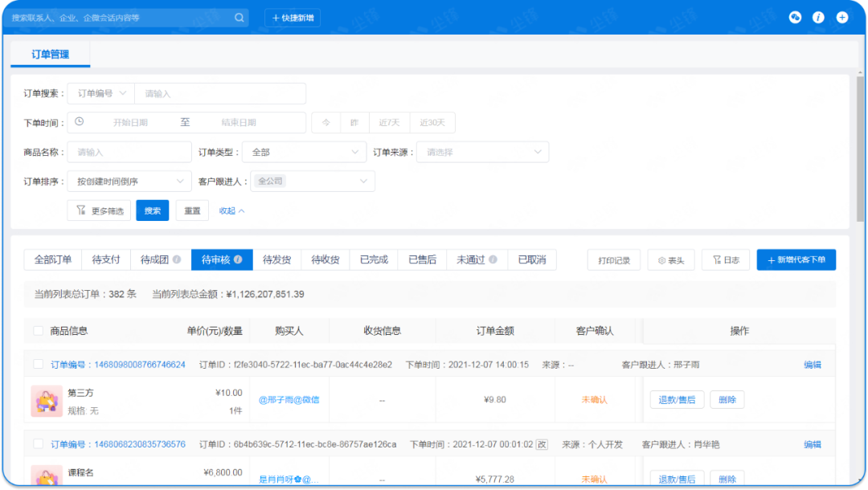Check the box for order 1468068230835736576
Viewport: 868px width, 490px height.
tap(39, 443)
